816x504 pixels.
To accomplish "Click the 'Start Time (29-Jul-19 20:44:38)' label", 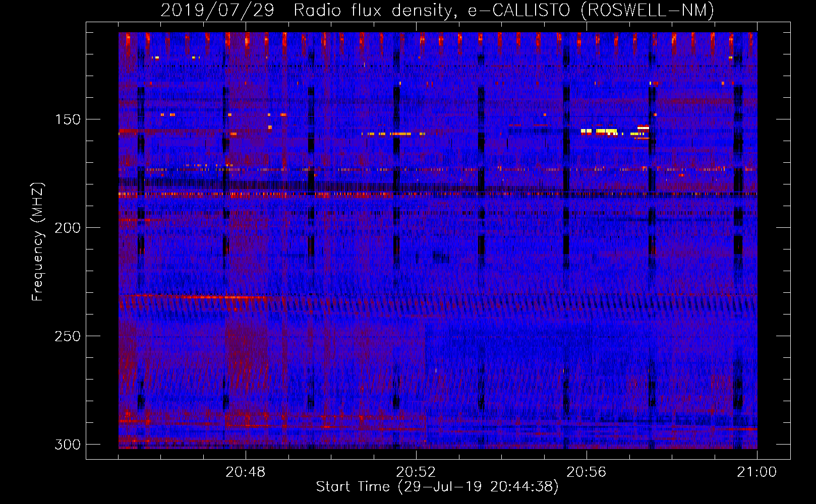I will [x=437, y=487].
